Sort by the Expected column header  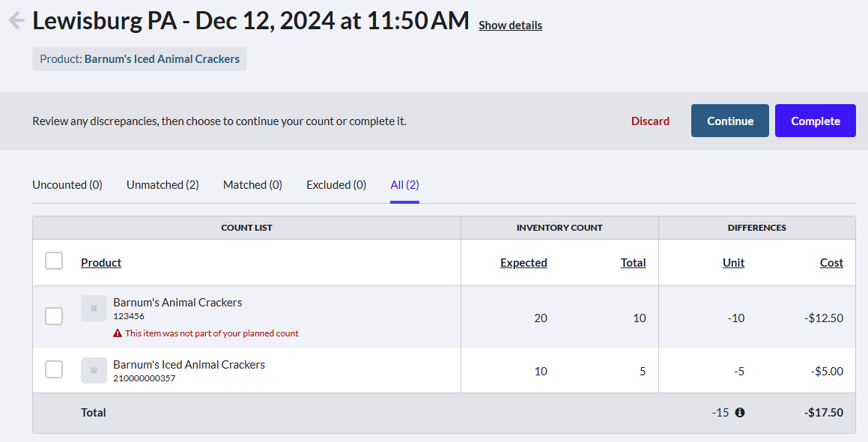click(x=523, y=263)
